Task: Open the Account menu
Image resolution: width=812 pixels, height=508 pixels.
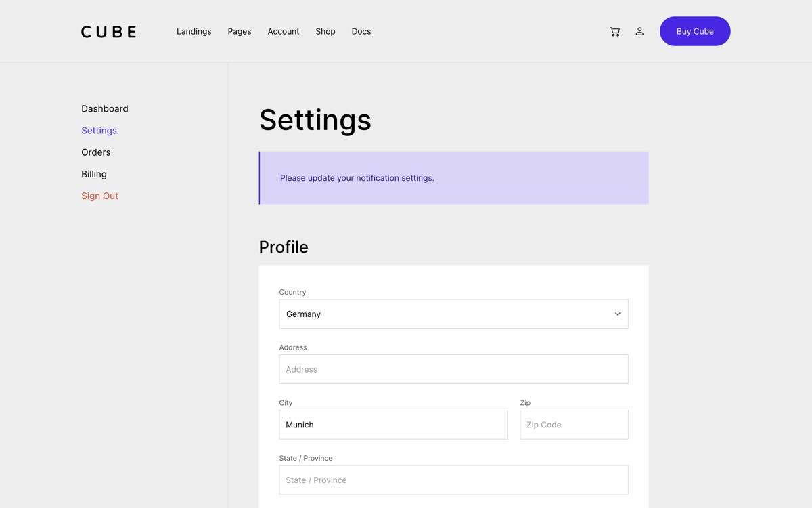Action: pyautogui.click(x=283, y=31)
